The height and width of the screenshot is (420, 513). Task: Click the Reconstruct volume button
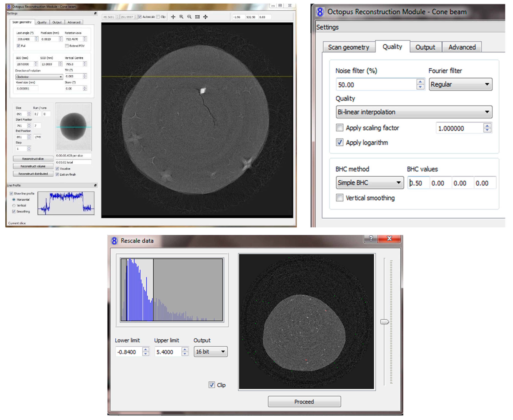point(33,166)
